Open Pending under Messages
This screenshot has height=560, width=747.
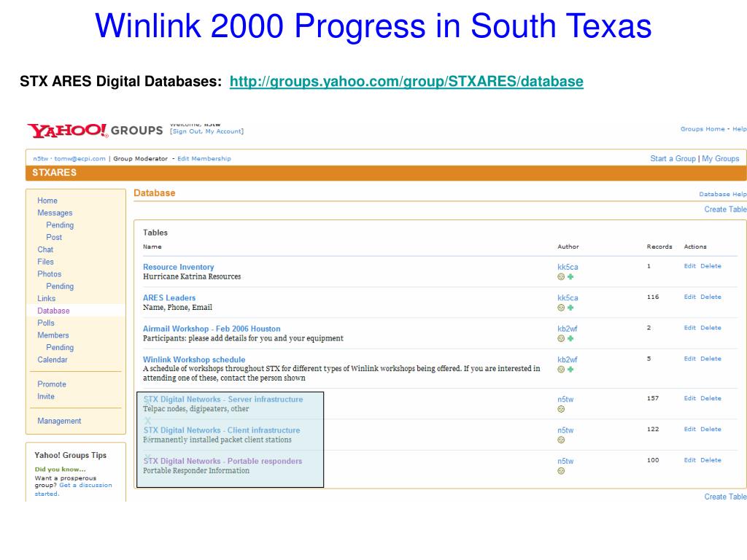(x=60, y=225)
